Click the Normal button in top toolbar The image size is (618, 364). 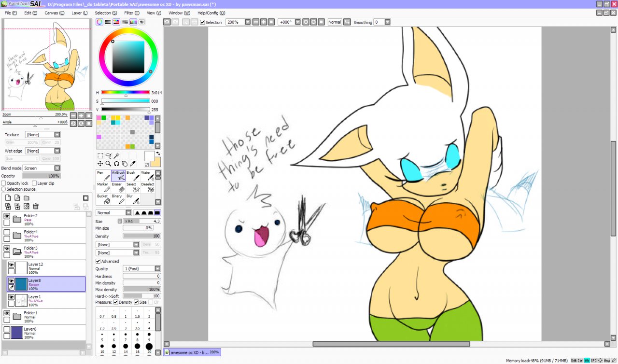335,22
